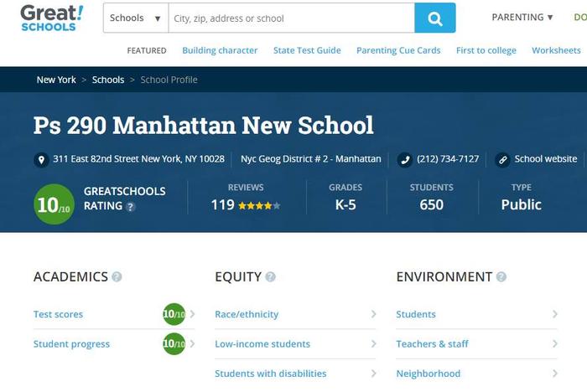Click the city, zip, address search field
587x392 pixels.
coord(292,18)
